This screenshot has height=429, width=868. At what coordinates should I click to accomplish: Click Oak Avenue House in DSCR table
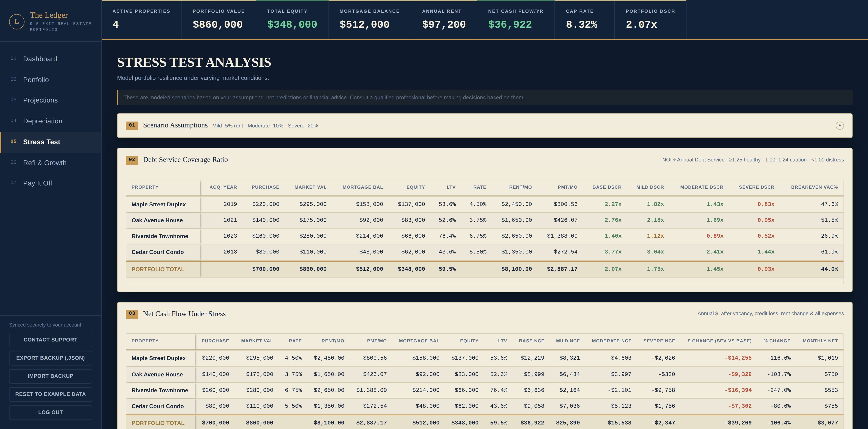click(157, 220)
